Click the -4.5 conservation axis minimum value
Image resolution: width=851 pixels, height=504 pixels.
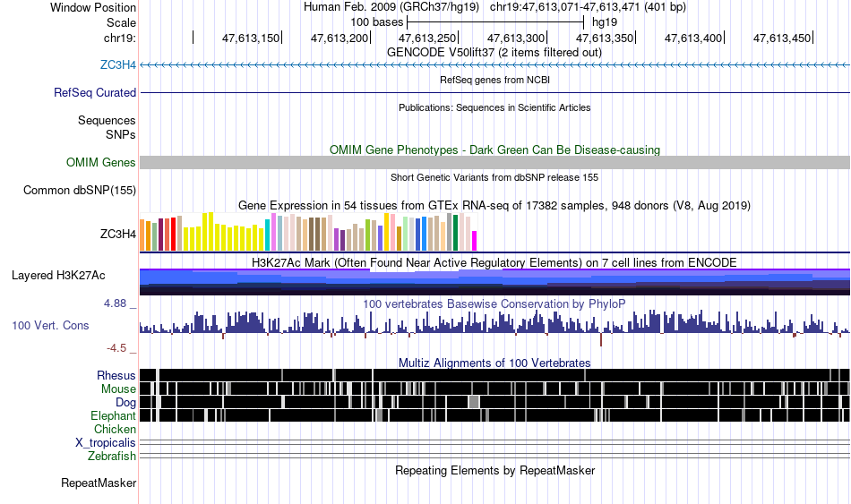(116, 347)
